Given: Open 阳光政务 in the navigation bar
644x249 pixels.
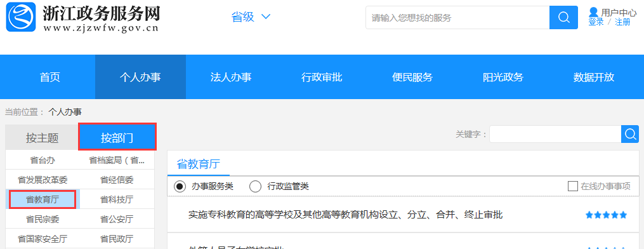Looking at the screenshot, I should 503,77.
